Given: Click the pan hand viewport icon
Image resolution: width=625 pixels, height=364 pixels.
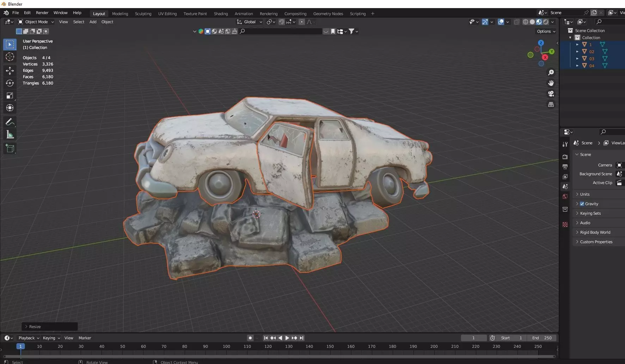Looking at the screenshot, I should 551,83.
